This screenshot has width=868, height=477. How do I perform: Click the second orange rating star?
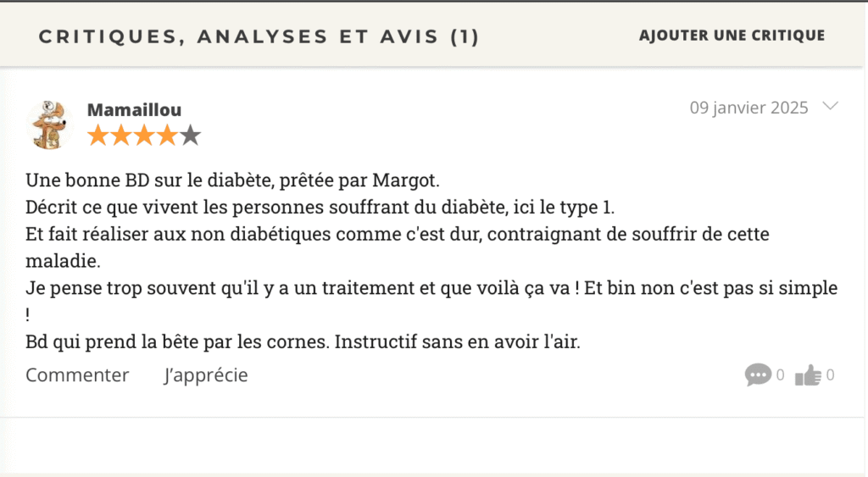tap(121, 136)
